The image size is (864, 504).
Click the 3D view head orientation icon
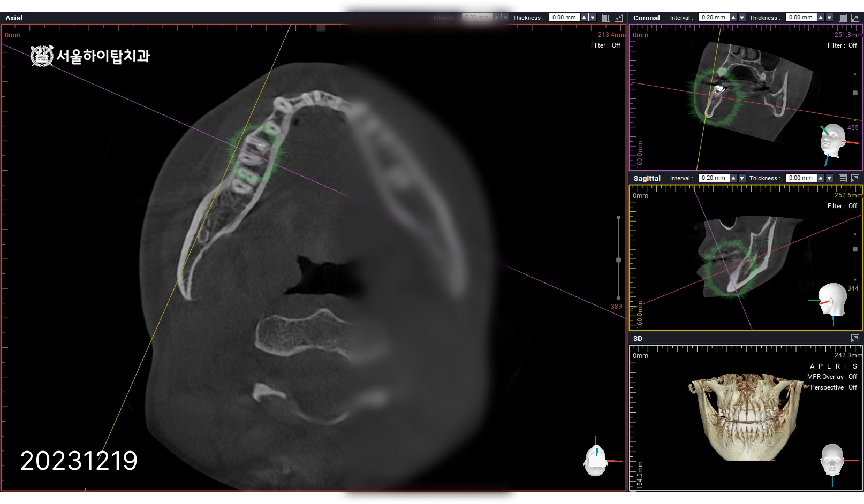[832, 460]
